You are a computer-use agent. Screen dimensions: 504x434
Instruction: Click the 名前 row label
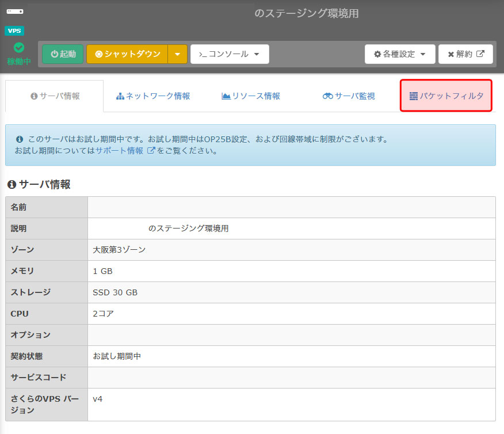click(x=18, y=207)
